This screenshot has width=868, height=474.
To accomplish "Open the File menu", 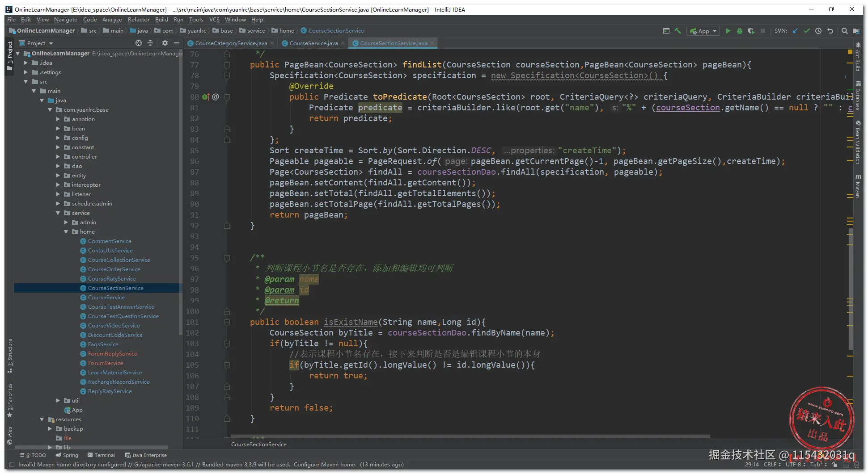I will (12, 20).
